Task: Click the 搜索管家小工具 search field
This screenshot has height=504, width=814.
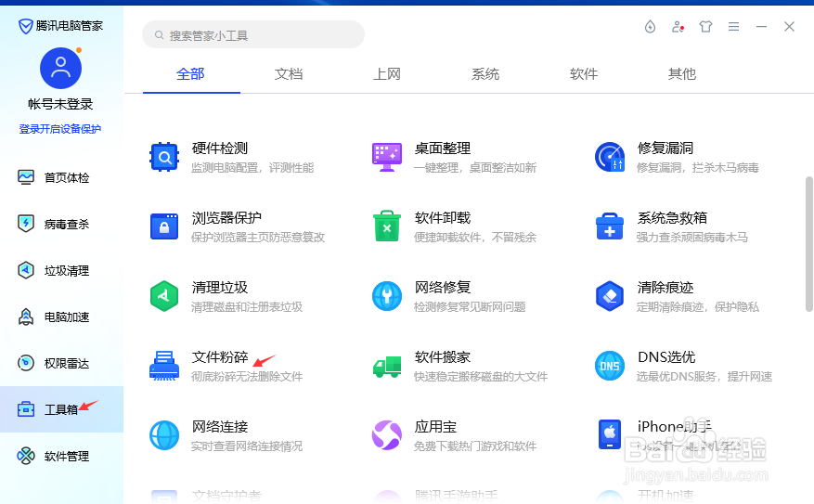Action: pos(253,34)
